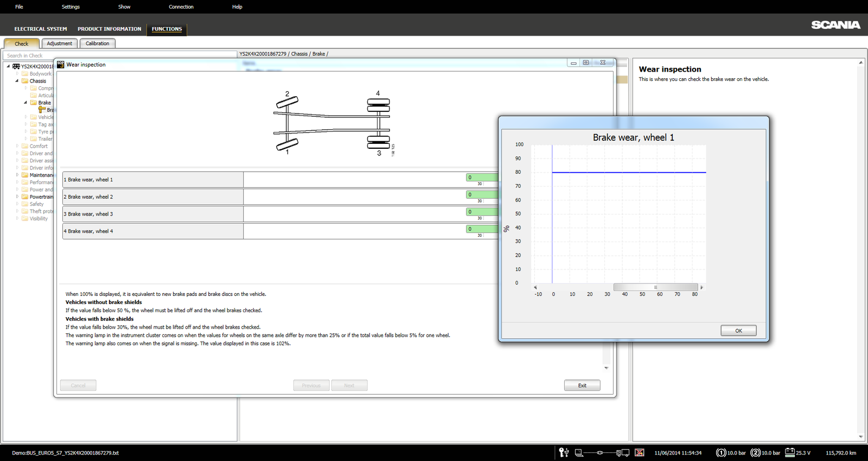The width and height of the screenshot is (868, 461).
Task: Click the SDP3 icon in Wear inspection title
Action: [x=61, y=64]
